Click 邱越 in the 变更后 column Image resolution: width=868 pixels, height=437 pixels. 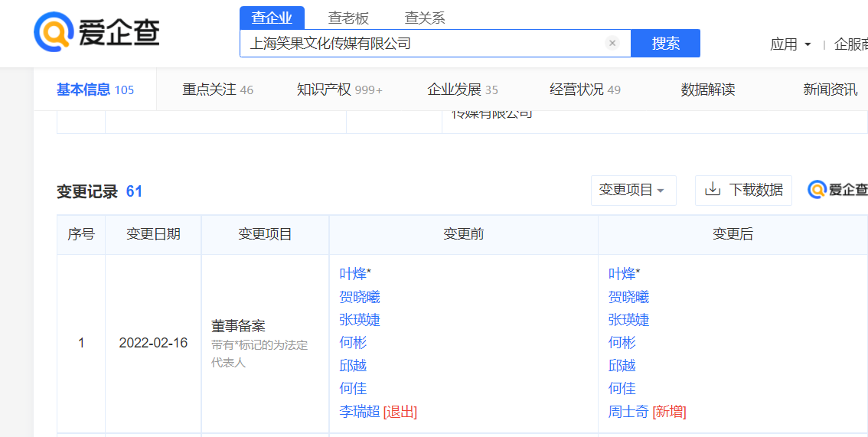(622, 366)
